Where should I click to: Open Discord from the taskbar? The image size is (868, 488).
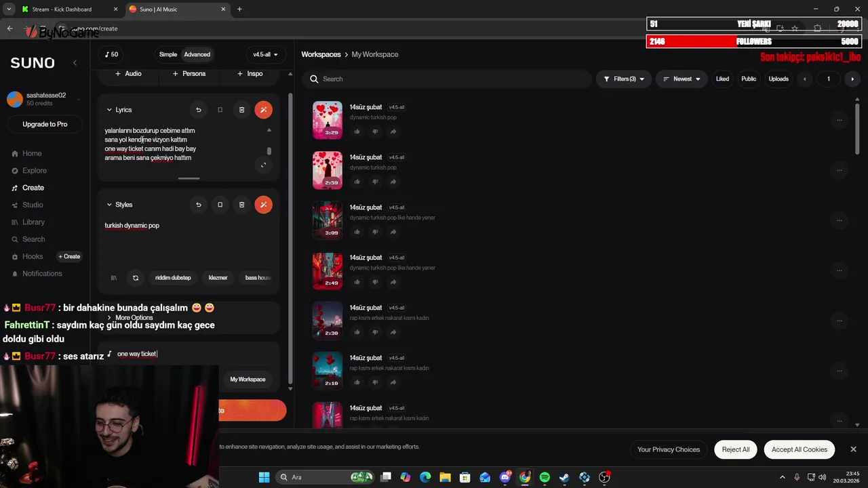tap(505, 477)
